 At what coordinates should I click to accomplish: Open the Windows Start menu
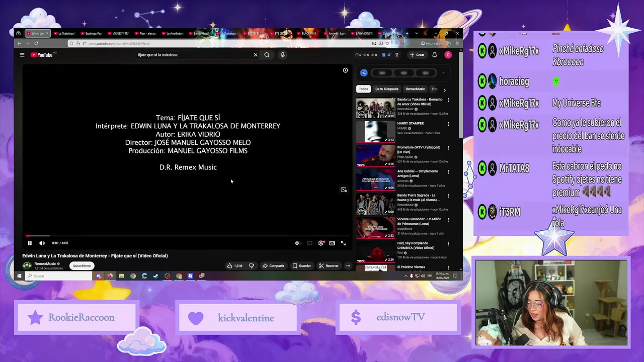pyautogui.click(x=20, y=276)
